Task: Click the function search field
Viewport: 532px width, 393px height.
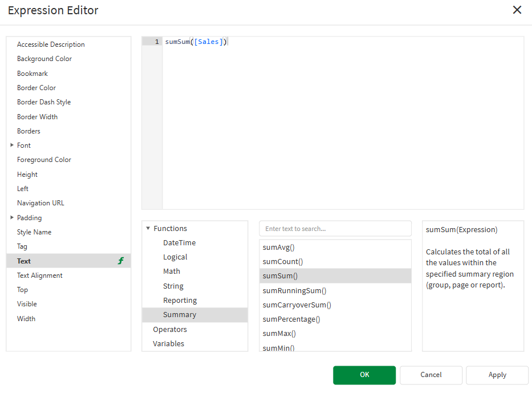Action: [x=335, y=228]
